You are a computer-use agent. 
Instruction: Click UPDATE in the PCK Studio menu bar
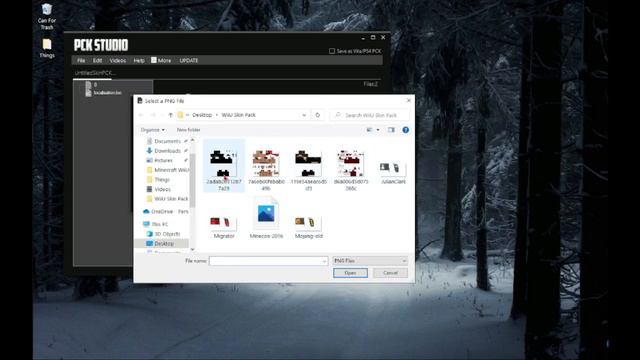click(x=189, y=60)
